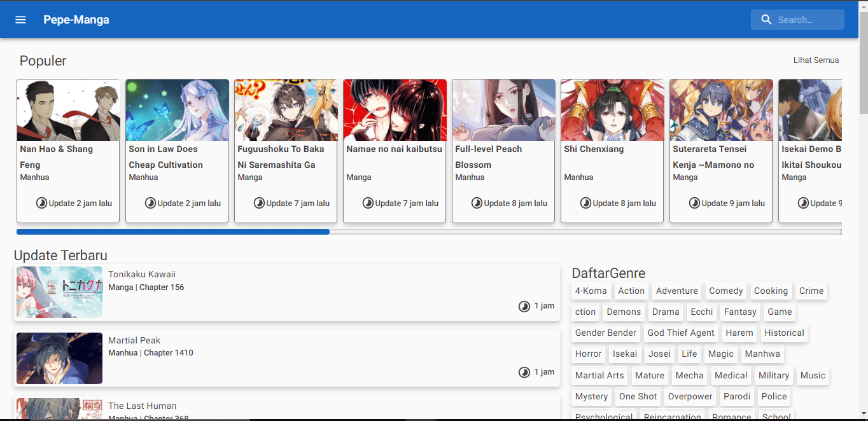
Task: Select the Martial Arts genre chip
Action: (x=599, y=375)
